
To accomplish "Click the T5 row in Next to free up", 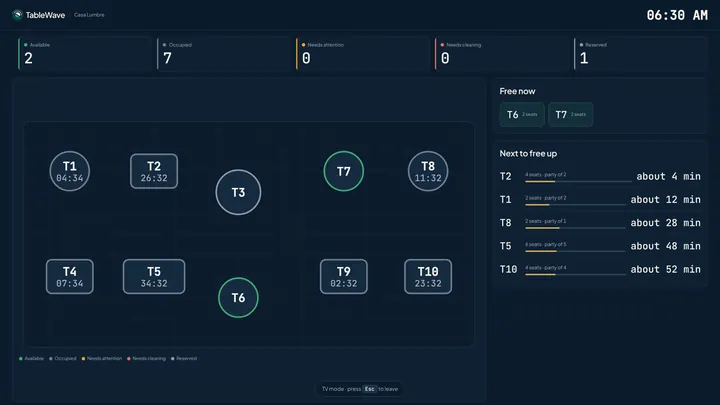I will pyautogui.click(x=600, y=246).
